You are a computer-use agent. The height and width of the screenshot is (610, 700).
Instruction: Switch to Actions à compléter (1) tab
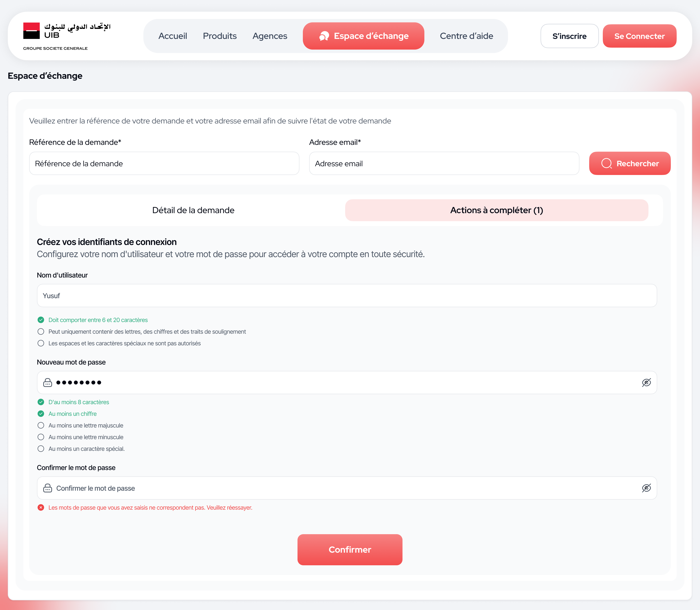pos(496,210)
